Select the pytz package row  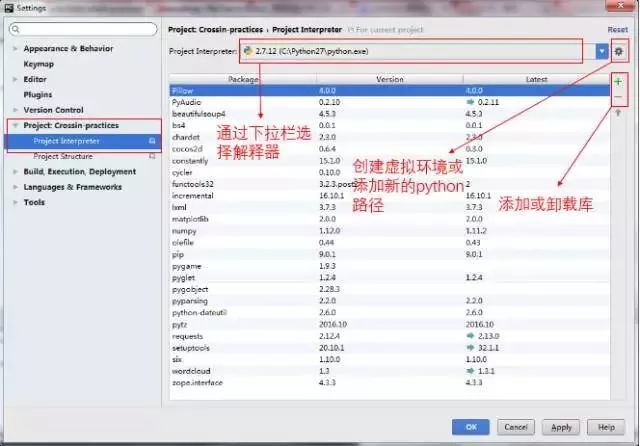click(390, 324)
